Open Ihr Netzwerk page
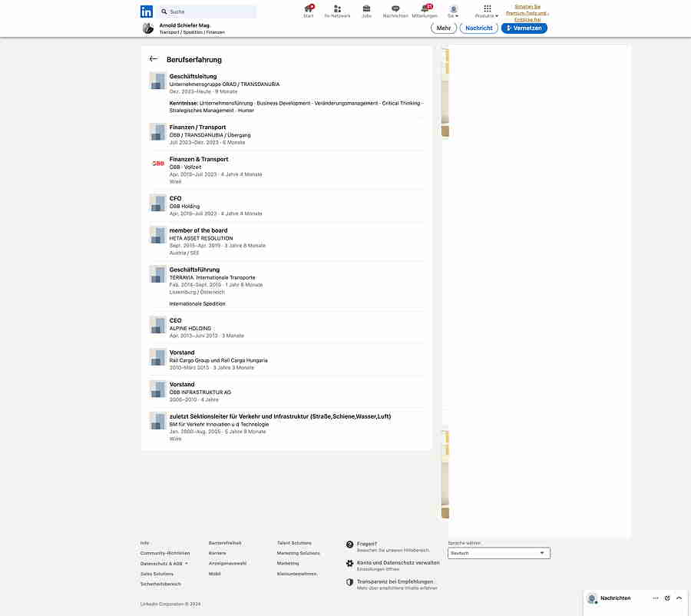 (x=337, y=11)
